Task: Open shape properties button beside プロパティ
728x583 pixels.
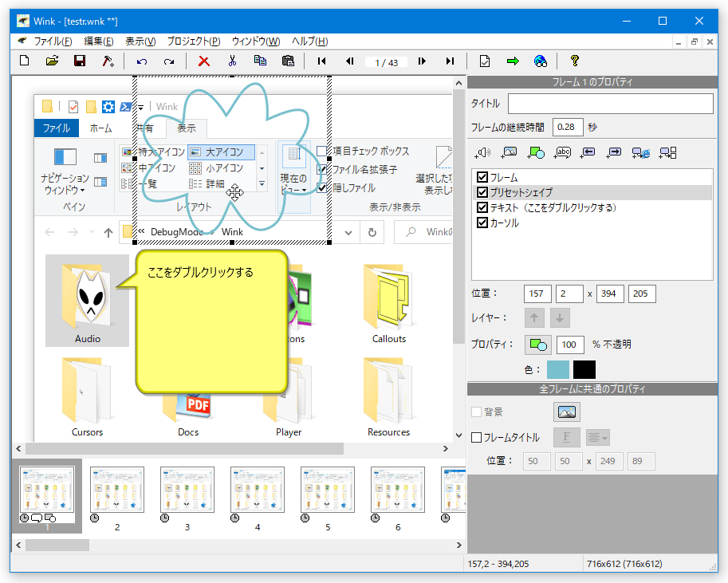Action: (x=538, y=345)
